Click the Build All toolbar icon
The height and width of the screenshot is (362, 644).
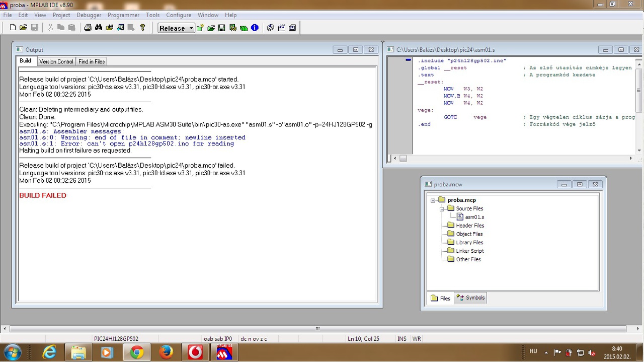pyautogui.click(x=282, y=28)
